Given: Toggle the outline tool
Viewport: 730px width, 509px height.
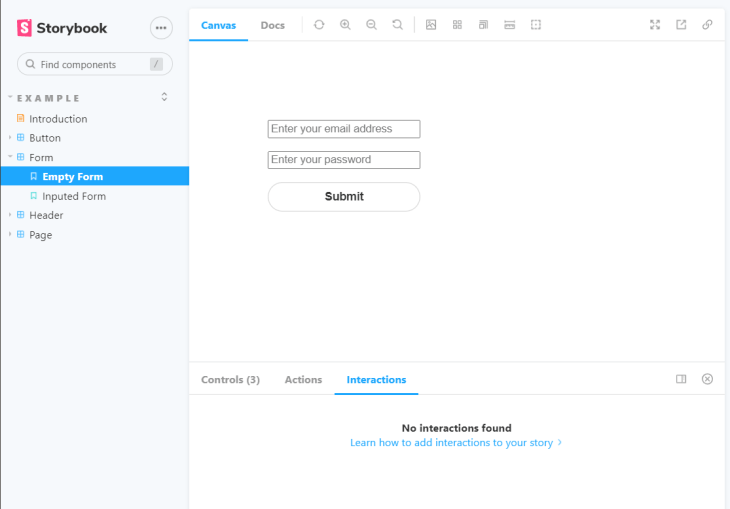Looking at the screenshot, I should pyautogui.click(x=536, y=25).
